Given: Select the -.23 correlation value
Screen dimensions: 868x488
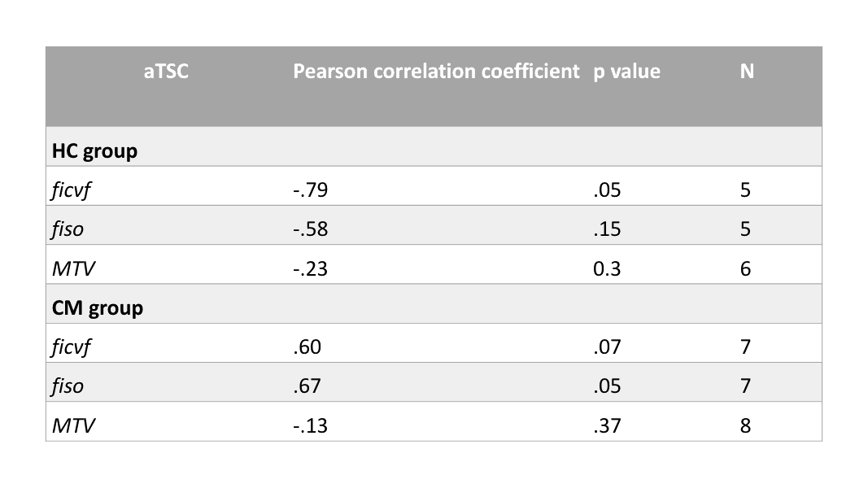Looking at the screenshot, I should pos(309,269).
